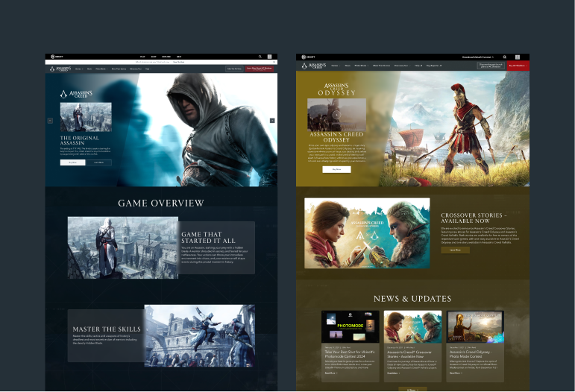Open the user account icon on the Odyssey page
575x392 pixels.
[x=516, y=57]
